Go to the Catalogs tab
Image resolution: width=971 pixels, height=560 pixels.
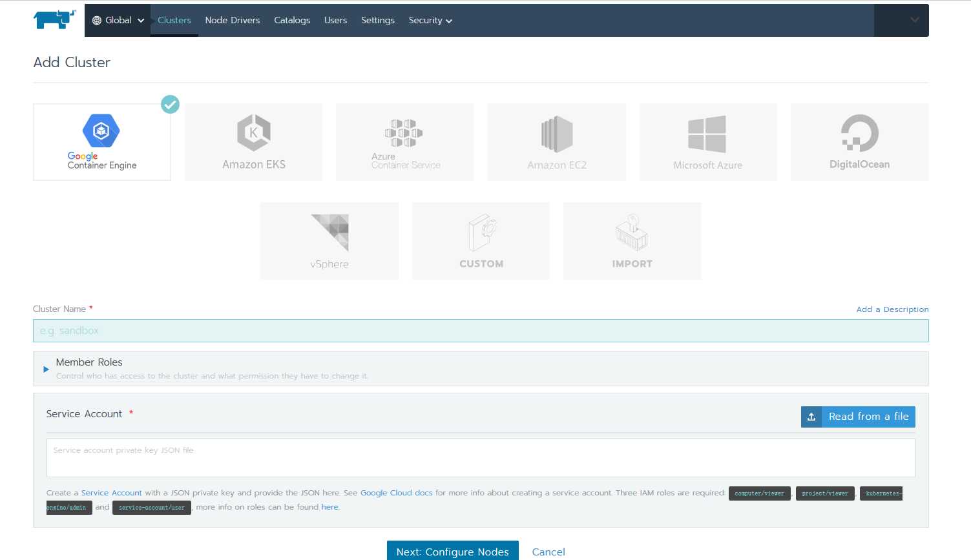click(x=292, y=20)
